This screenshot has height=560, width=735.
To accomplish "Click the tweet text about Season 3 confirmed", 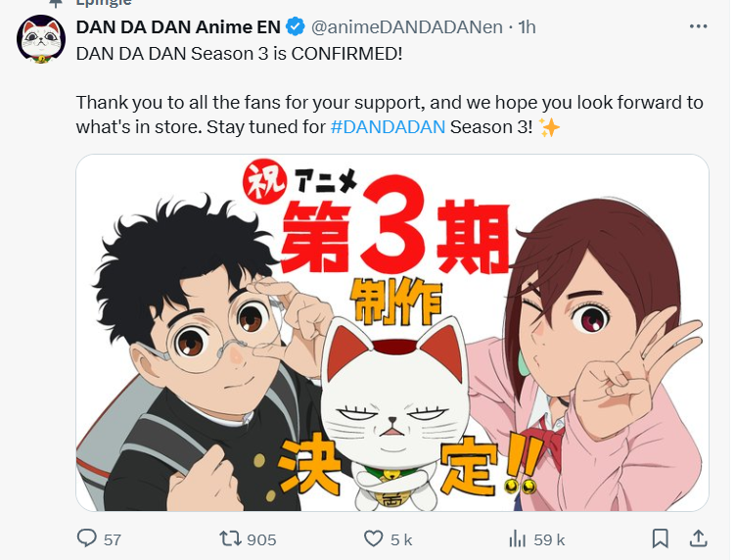I will (239, 54).
